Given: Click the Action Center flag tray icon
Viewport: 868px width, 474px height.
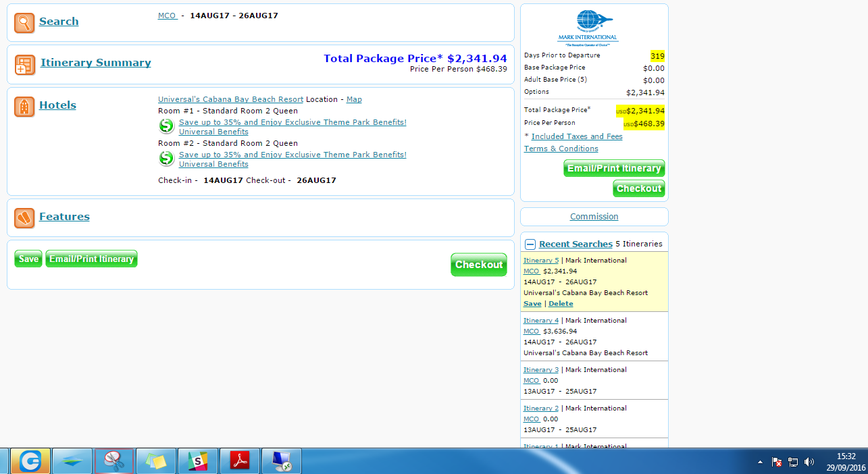Looking at the screenshot, I should 777,463.
